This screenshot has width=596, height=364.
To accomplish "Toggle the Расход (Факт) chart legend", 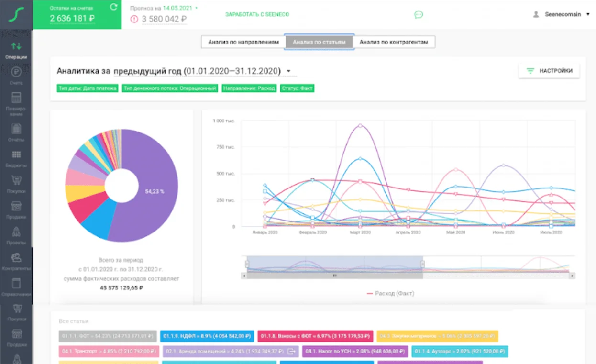I will tap(390, 293).
